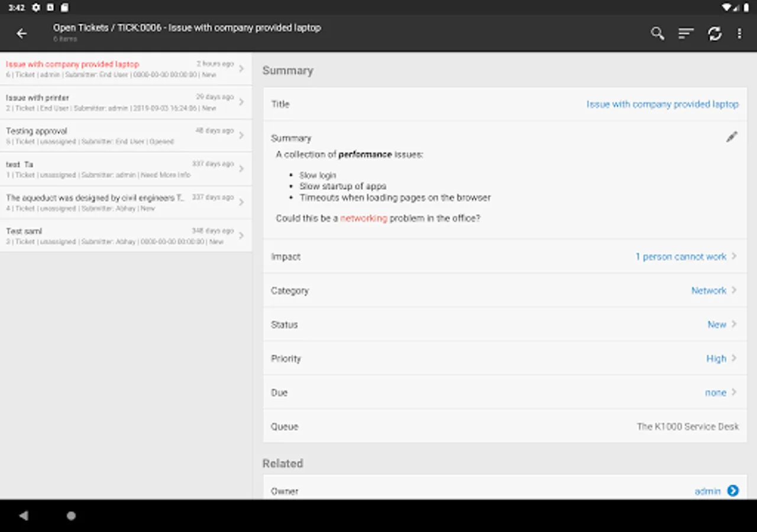Click '48 days ago' timestamp
This screenshot has width=757, height=532.
point(215,130)
